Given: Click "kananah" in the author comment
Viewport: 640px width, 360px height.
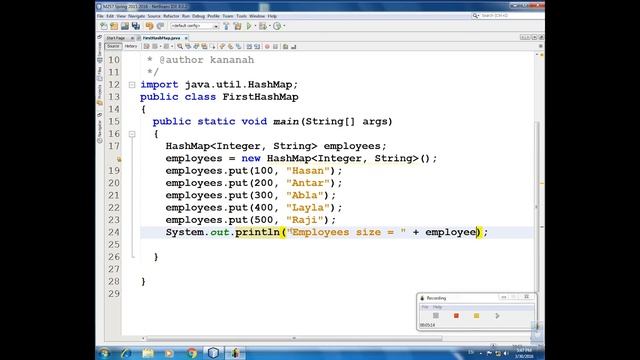Looking at the screenshot, I should pyautogui.click(x=232, y=60).
